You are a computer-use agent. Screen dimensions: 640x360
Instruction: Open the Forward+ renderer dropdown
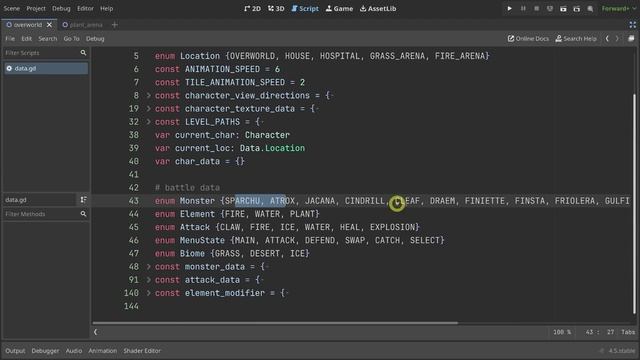point(618,8)
